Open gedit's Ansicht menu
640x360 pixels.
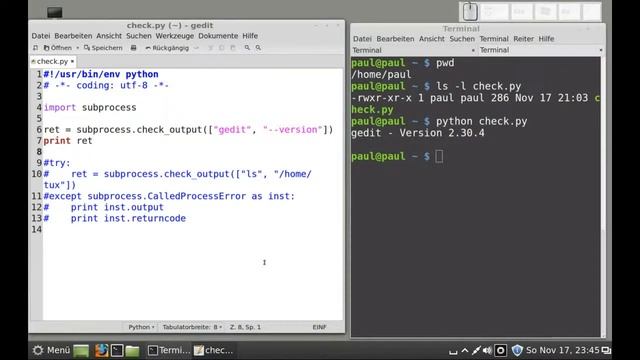point(109,36)
